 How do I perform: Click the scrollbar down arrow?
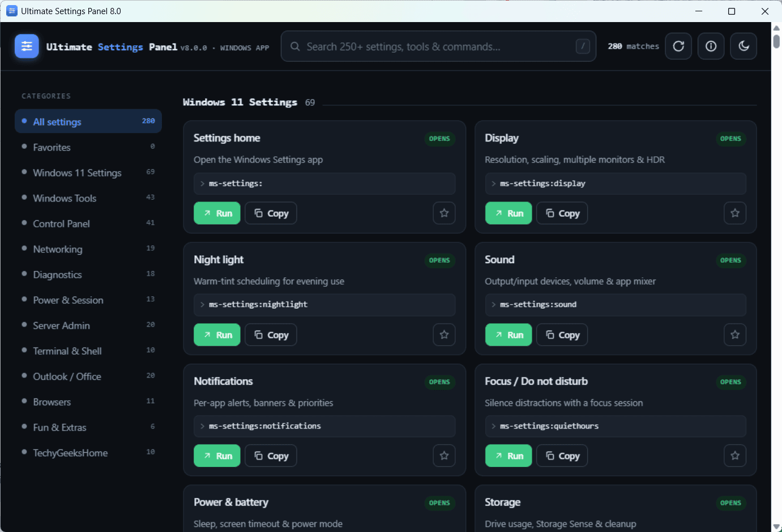[776, 526]
